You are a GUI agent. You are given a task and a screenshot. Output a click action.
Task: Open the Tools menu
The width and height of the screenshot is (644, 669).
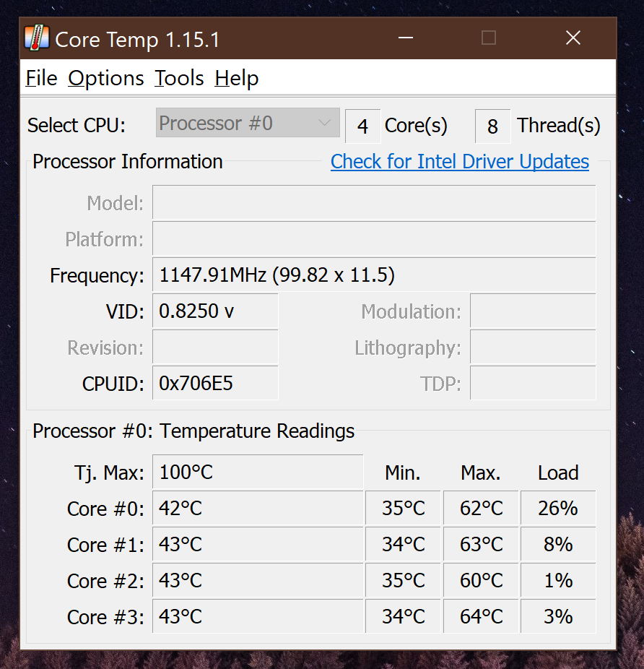pyautogui.click(x=179, y=79)
